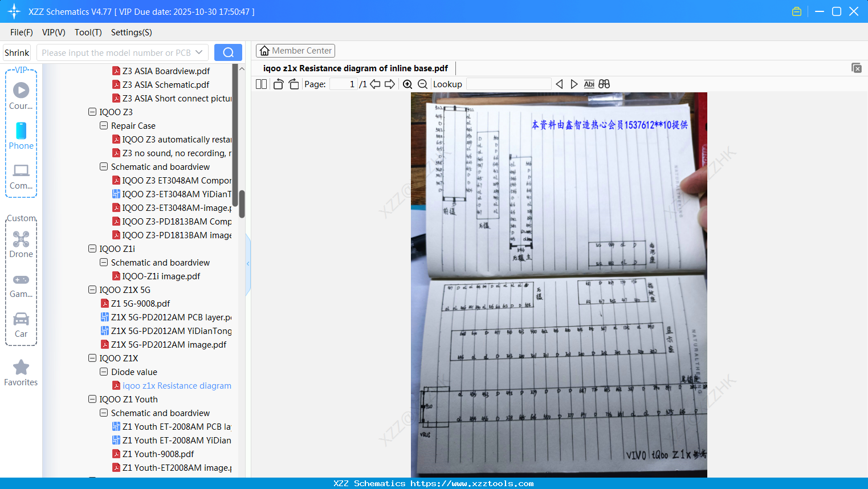
Task: Close all tabs icon at right
Action: [x=857, y=68]
